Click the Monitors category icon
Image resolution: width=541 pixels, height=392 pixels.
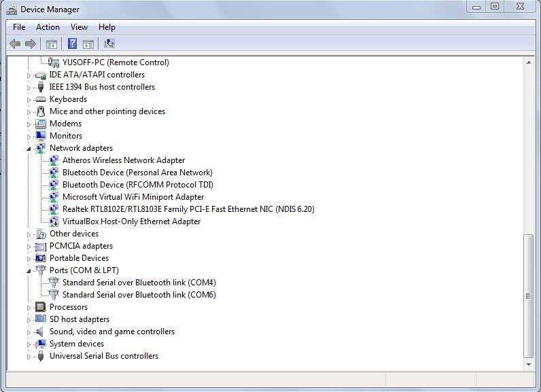41,135
